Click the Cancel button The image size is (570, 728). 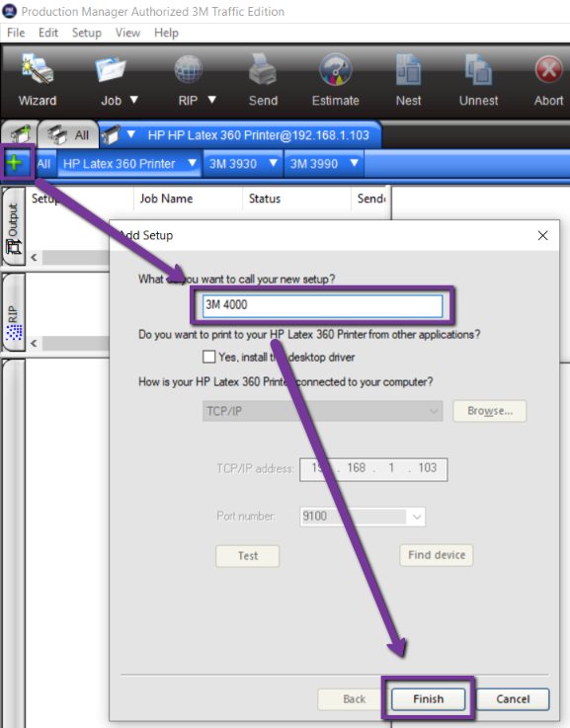[513, 698]
